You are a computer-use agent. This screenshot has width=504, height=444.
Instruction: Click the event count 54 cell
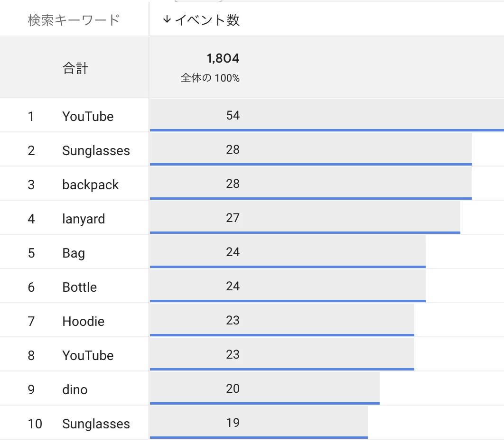tap(233, 115)
